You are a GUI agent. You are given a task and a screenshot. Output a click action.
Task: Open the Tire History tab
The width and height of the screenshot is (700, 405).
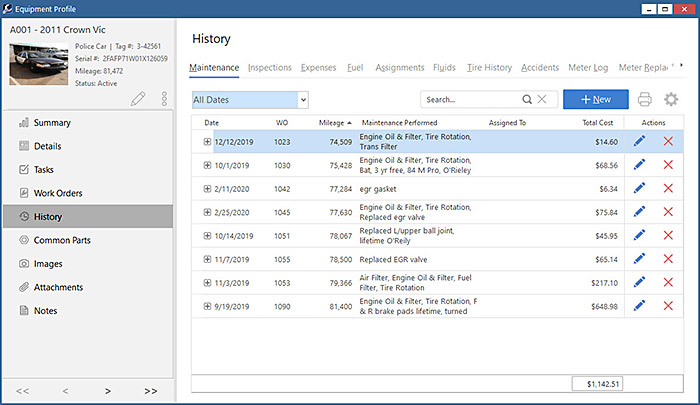point(489,67)
